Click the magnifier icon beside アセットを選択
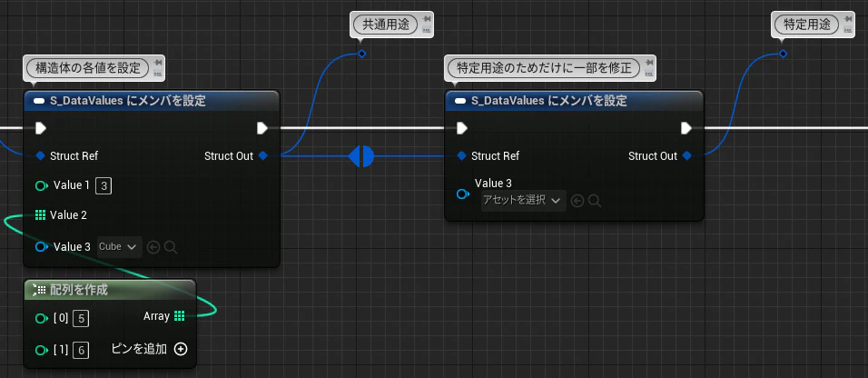 [x=595, y=201]
